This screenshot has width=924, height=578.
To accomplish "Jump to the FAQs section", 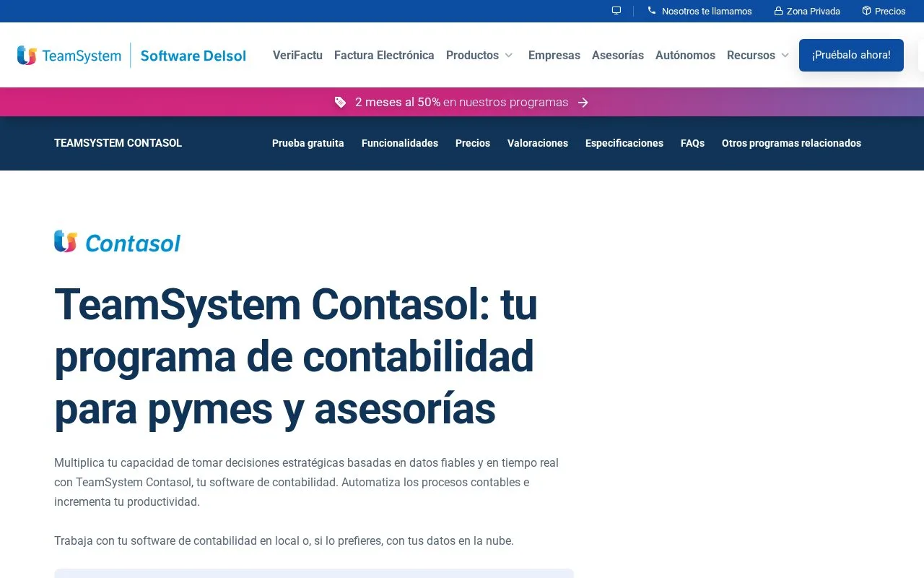I will [692, 143].
